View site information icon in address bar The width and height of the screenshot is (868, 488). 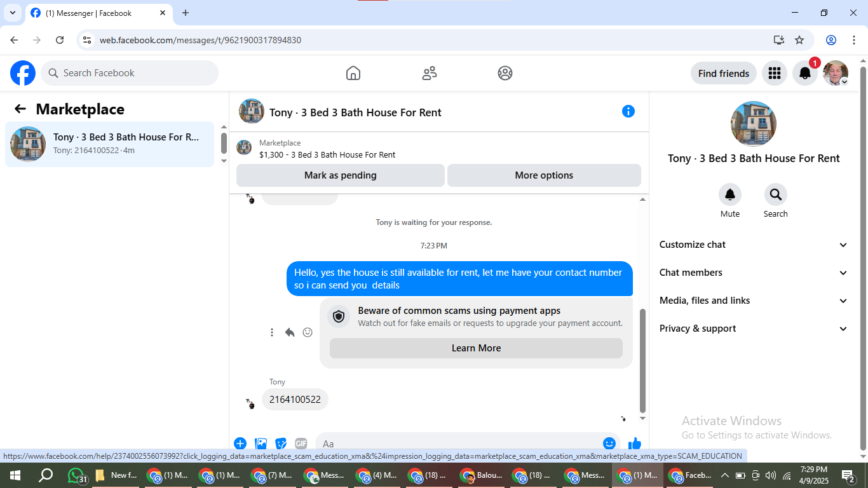tap(88, 40)
